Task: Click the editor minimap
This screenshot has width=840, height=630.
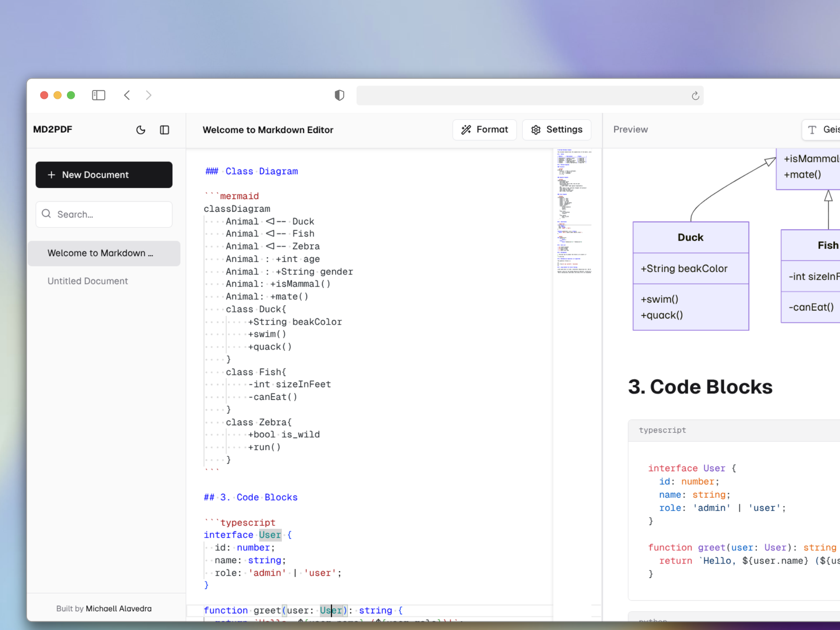Action: 574,212
